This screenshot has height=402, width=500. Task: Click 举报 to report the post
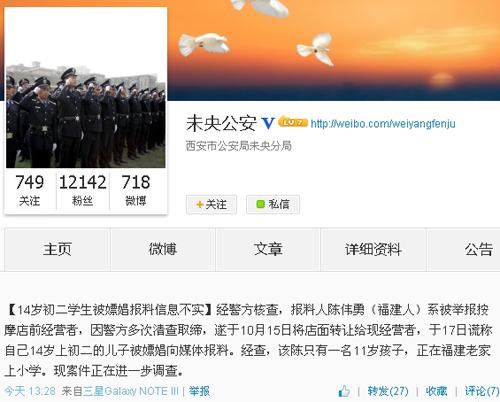pyautogui.click(x=199, y=391)
